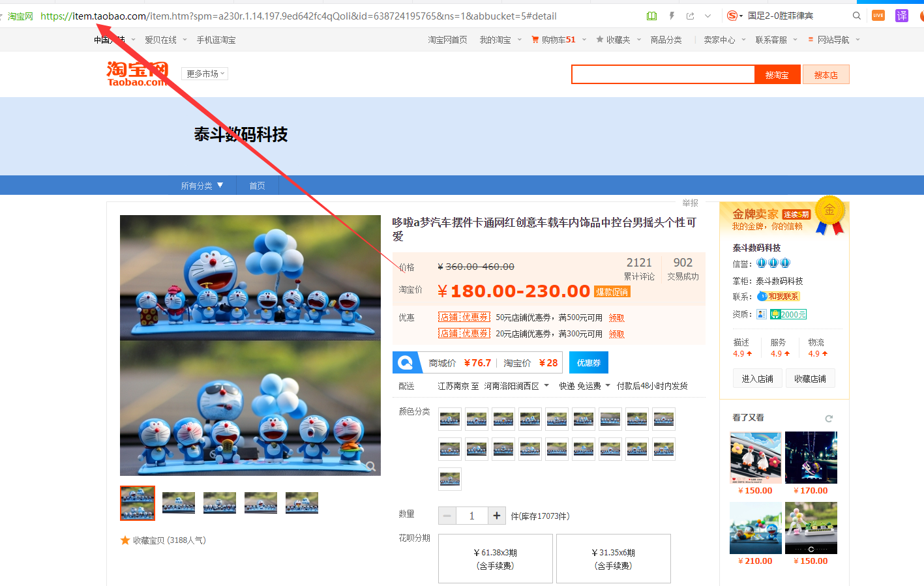Select the first highlighted product thumbnail

(138, 503)
